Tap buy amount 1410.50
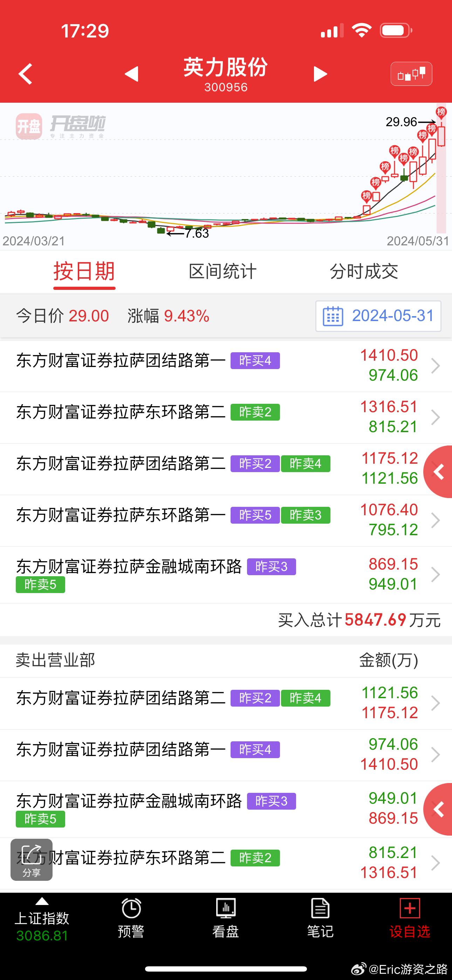The image size is (452, 980). pyautogui.click(x=389, y=355)
